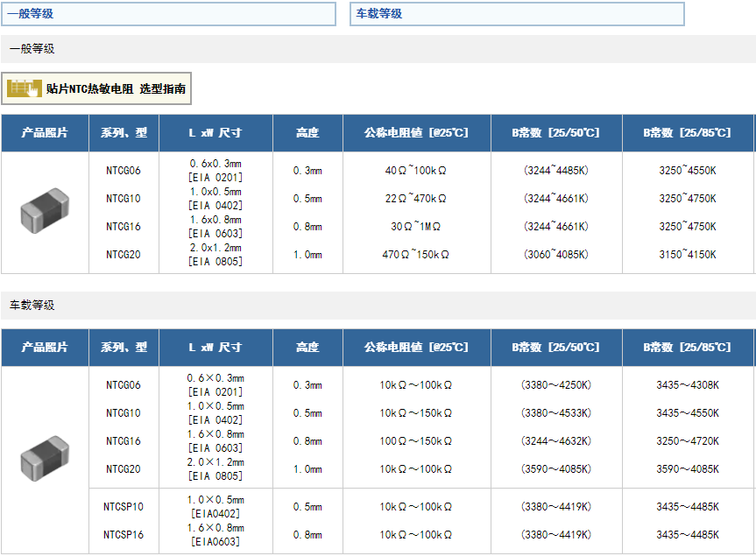The width and height of the screenshot is (756, 556).
Task: Open the NTCSP16 automotive series
Action: click(x=124, y=535)
